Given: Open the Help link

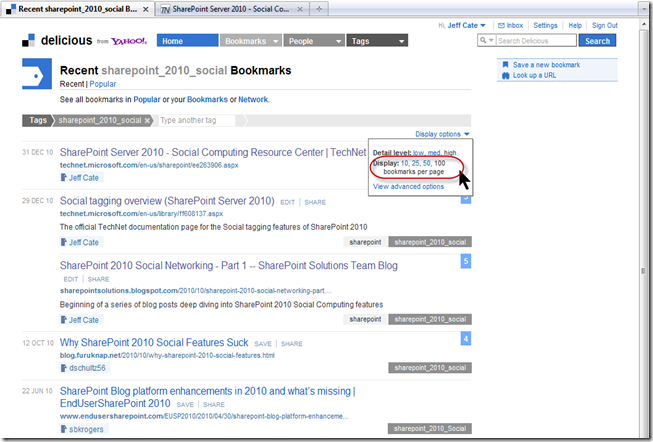Looking at the screenshot, I should [575, 25].
